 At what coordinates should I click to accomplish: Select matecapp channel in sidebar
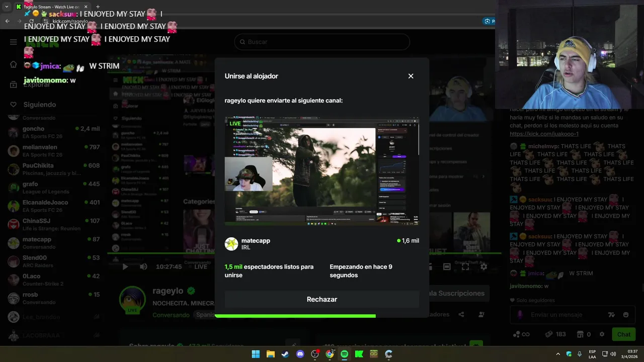(54, 243)
